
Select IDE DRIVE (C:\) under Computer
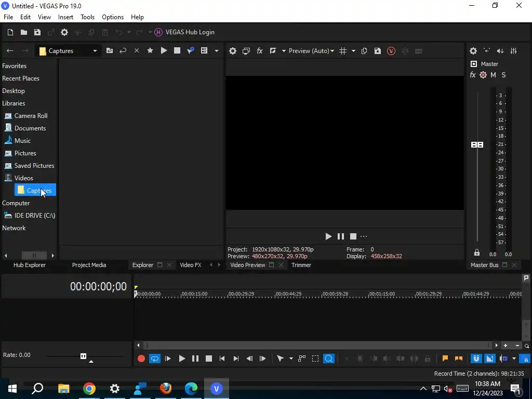point(29,216)
